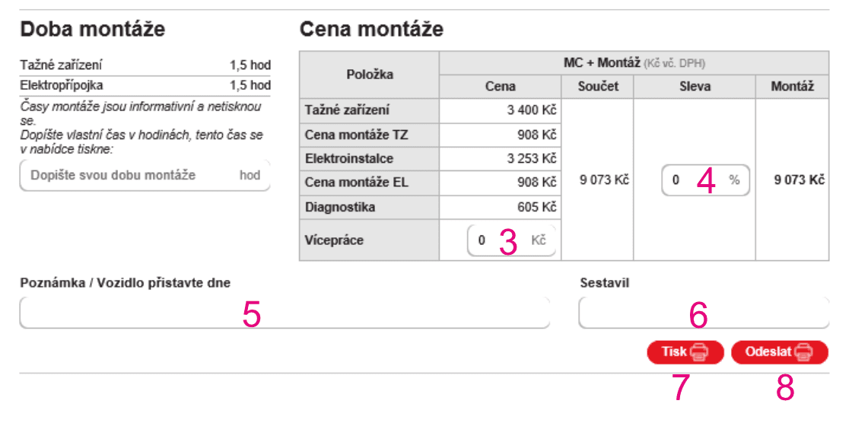
Task: Click the Elektroinstalace 3 253 Kč price cell
Action: pos(501,159)
